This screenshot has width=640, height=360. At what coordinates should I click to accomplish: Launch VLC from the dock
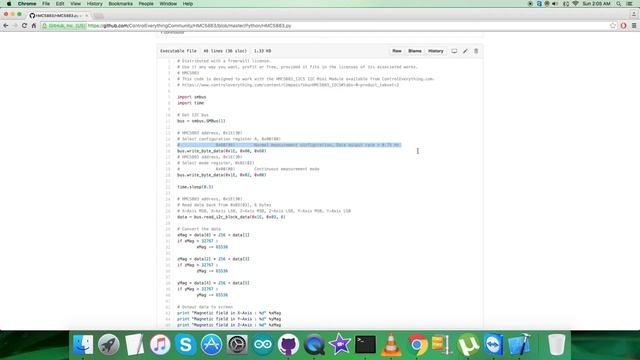coord(391,345)
